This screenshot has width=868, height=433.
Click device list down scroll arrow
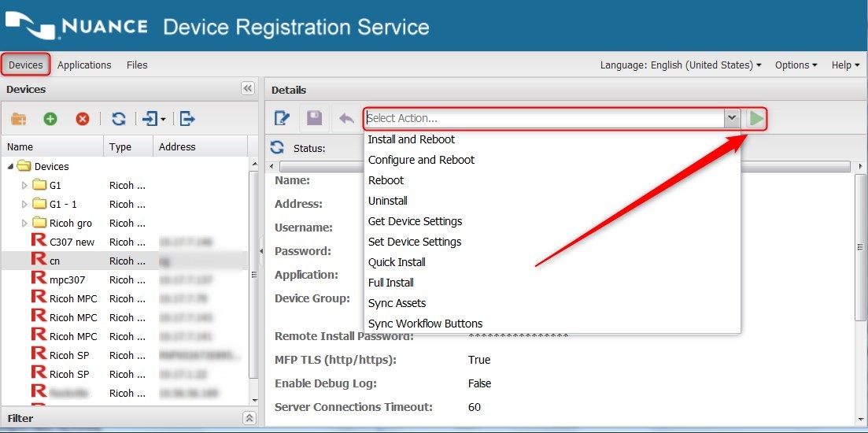point(255,401)
